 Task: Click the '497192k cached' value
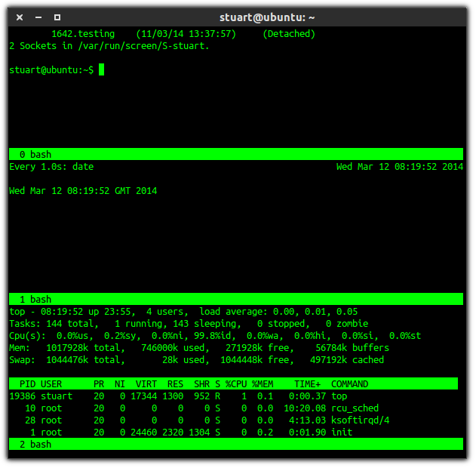click(x=347, y=360)
